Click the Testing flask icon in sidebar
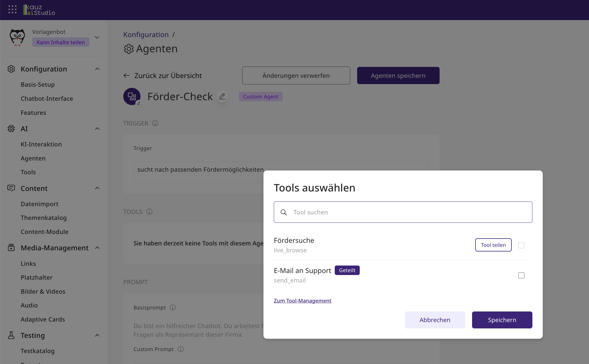 pyautogui.click(x=11, y=335)
